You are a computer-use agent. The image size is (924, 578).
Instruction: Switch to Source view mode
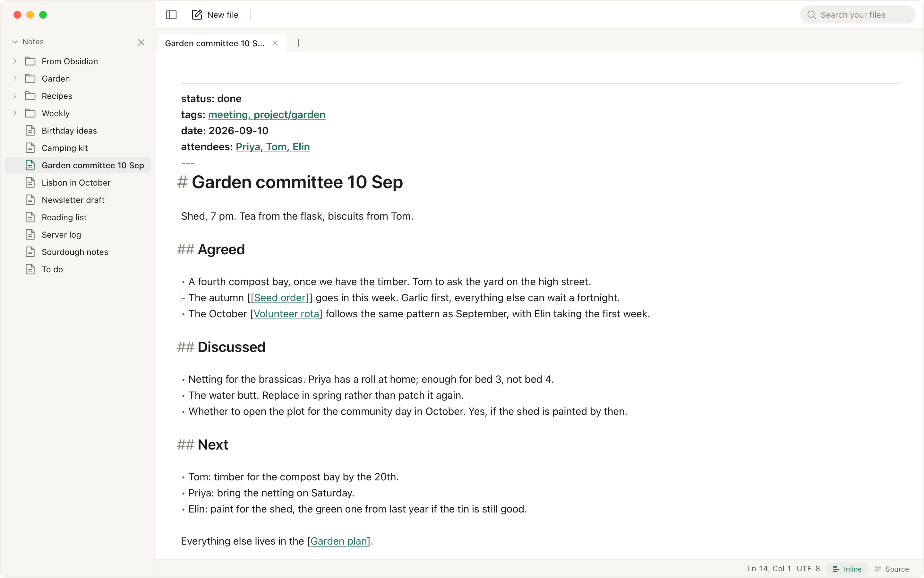coord(892,569)
